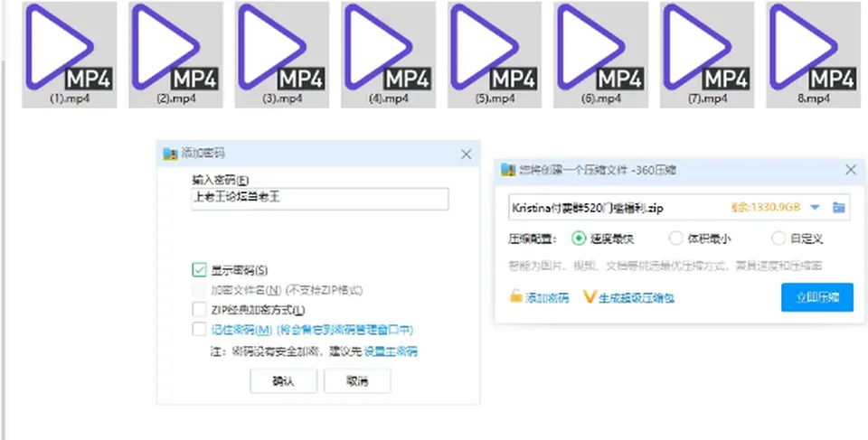Select the 自定义 radio option
Screen dimensions: 868x440
778,239
